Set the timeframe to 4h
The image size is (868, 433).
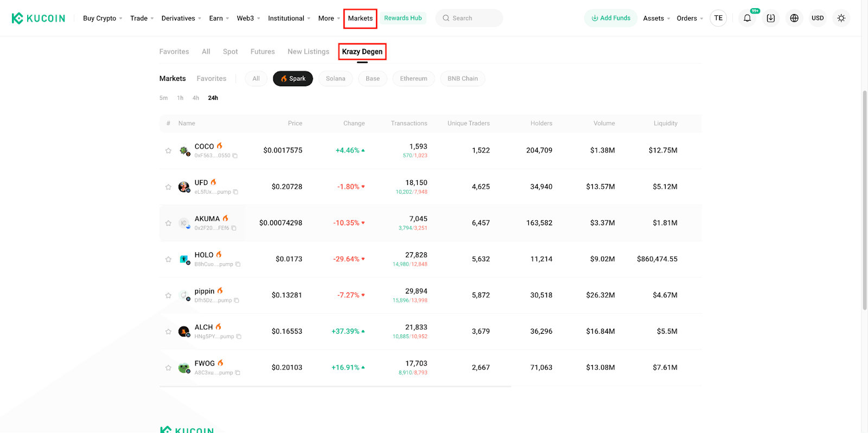point(196,98)
